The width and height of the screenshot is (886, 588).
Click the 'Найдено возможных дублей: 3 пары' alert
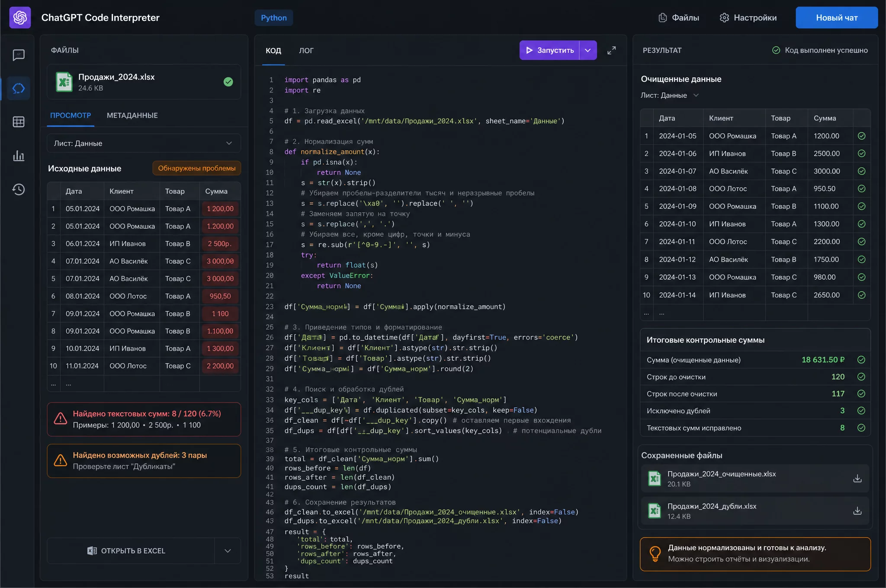point(144,461)
